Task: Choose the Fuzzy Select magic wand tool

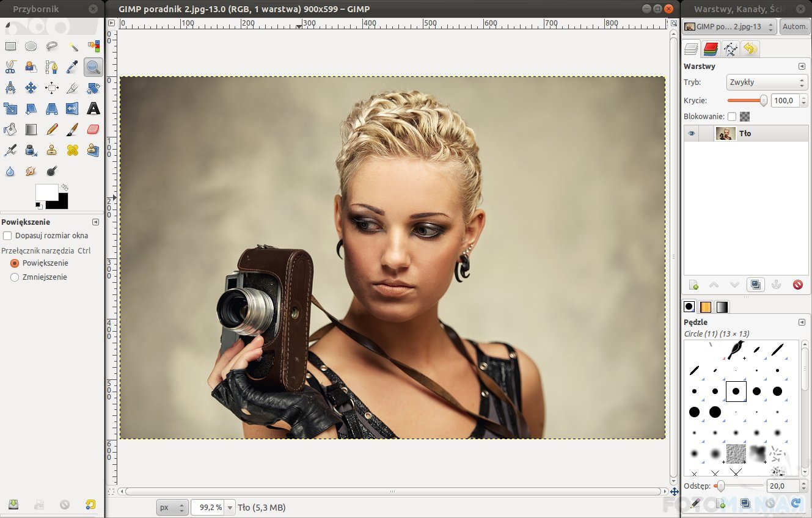Action: [x=72, y=46]
